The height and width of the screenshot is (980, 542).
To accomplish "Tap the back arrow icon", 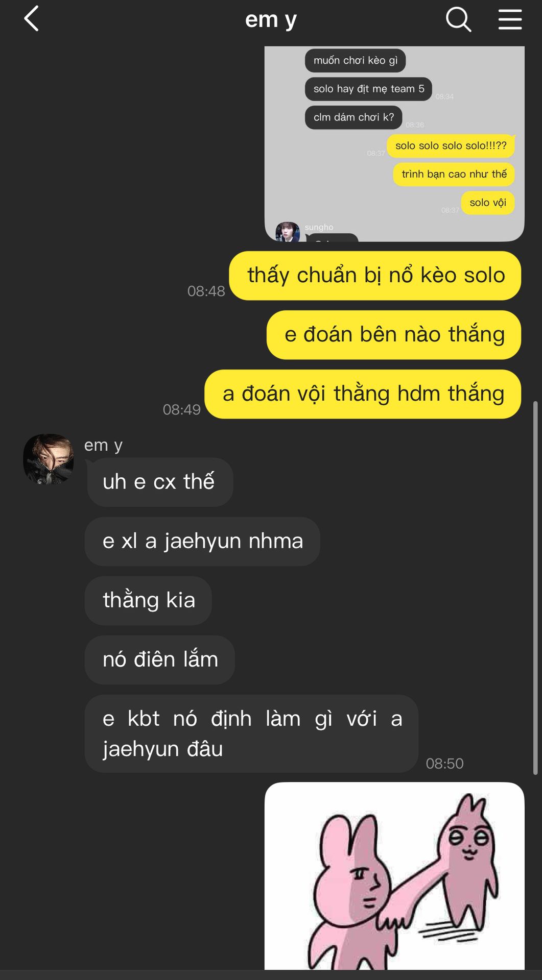I will click(x=32, y=19).
